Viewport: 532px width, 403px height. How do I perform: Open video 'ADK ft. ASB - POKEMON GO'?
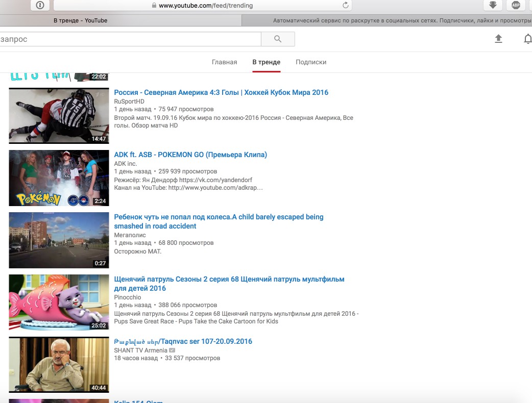[190, 155]
